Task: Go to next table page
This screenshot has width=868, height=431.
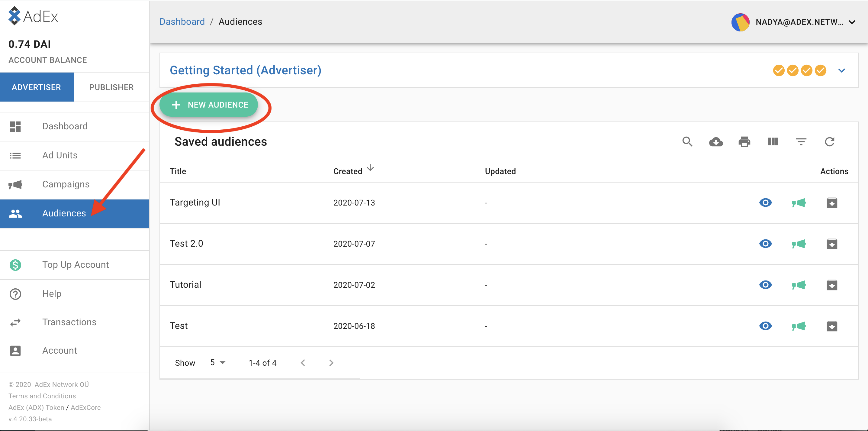Action: coord(331,362)
